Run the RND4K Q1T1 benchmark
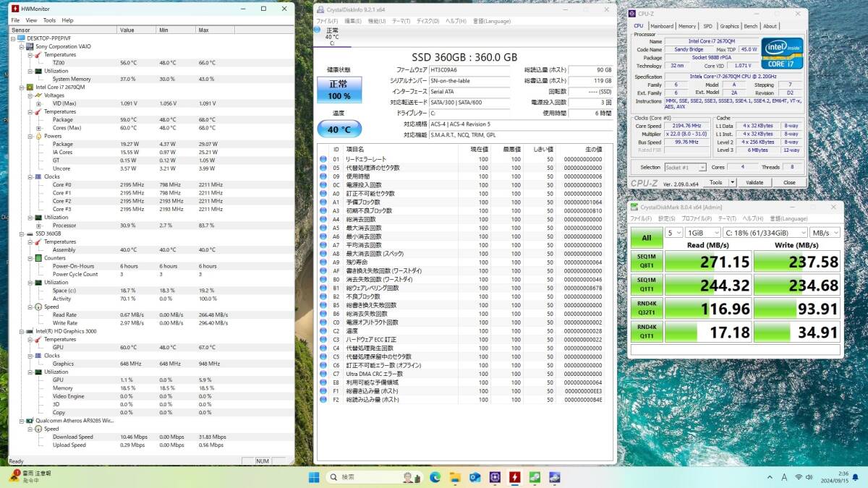This screenshot has height=488, width=868. click(x=647, y=333)
